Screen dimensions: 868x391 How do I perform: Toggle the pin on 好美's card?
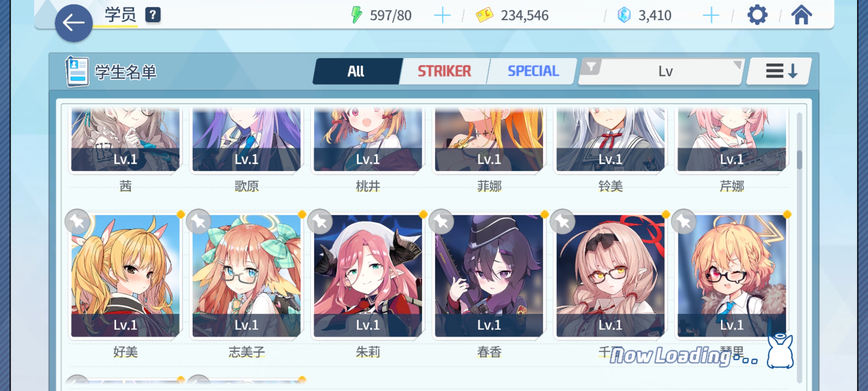pos(77,222)
